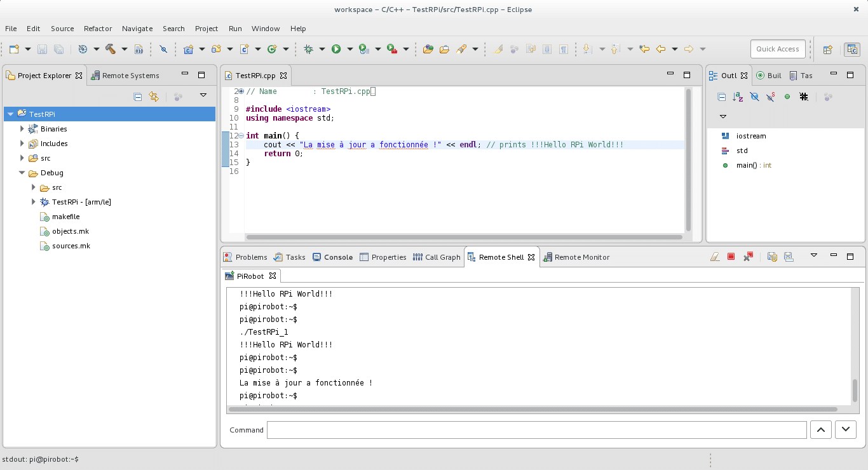Switch to the Remote Systems tab
This screenshot has height=470, width=868.
[x=125, y=76]
